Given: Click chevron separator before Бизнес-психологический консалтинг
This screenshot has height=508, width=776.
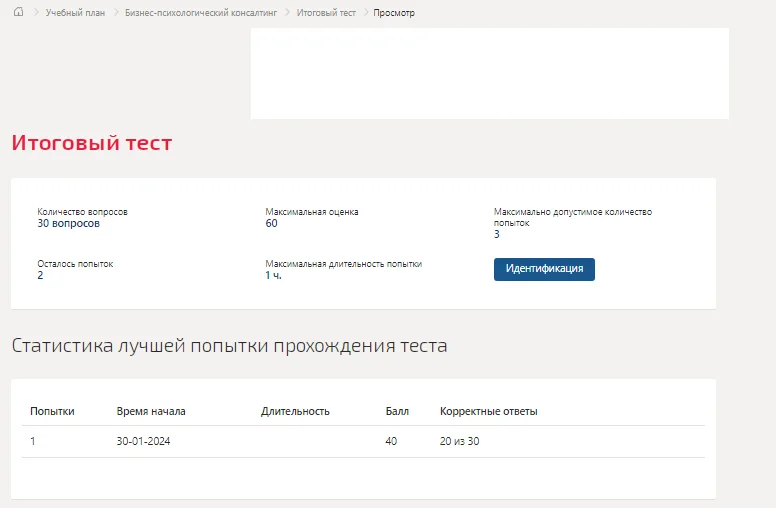Looking at the screenshot, I should (x=116, y=12).
